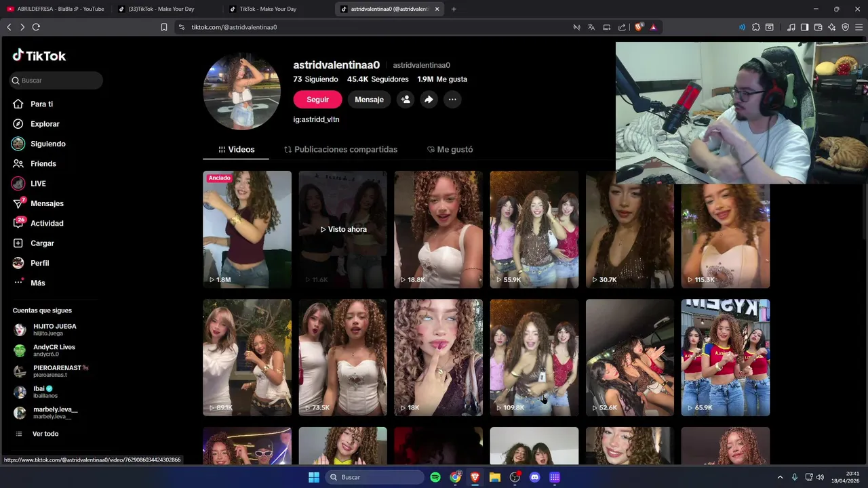Viewport: 868px width, 488px height.
Task: Open the video with 52.6K views
Action: [x=630, y=357]
